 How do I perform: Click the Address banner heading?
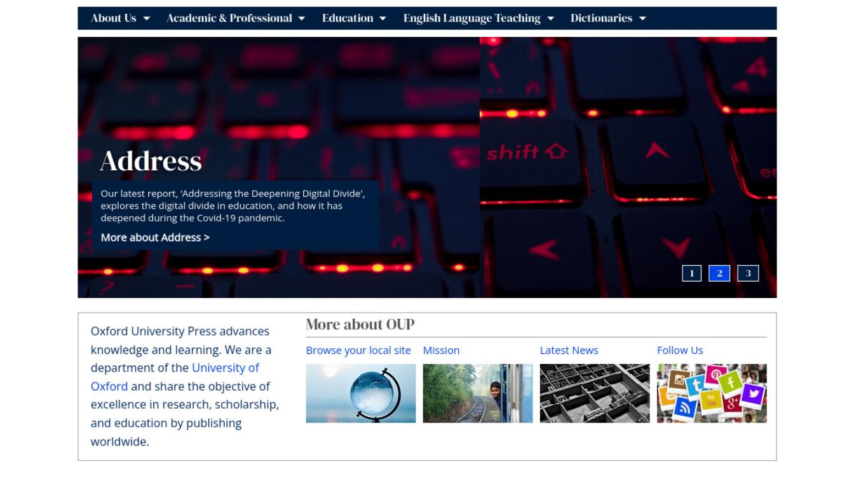point(151,161)
